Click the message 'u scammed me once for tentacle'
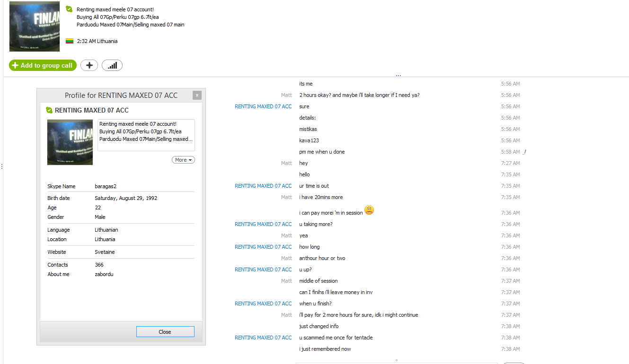 click(x=336, y=338)
